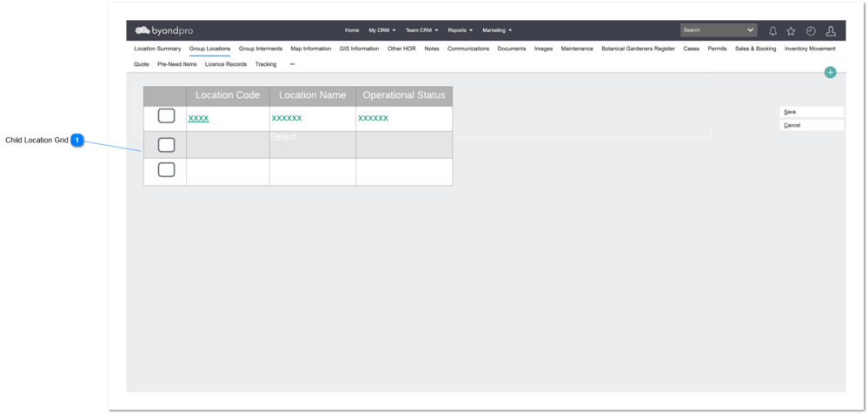Expand the Marketing menu
Viewport: 868px width, 414px height.
496,30
